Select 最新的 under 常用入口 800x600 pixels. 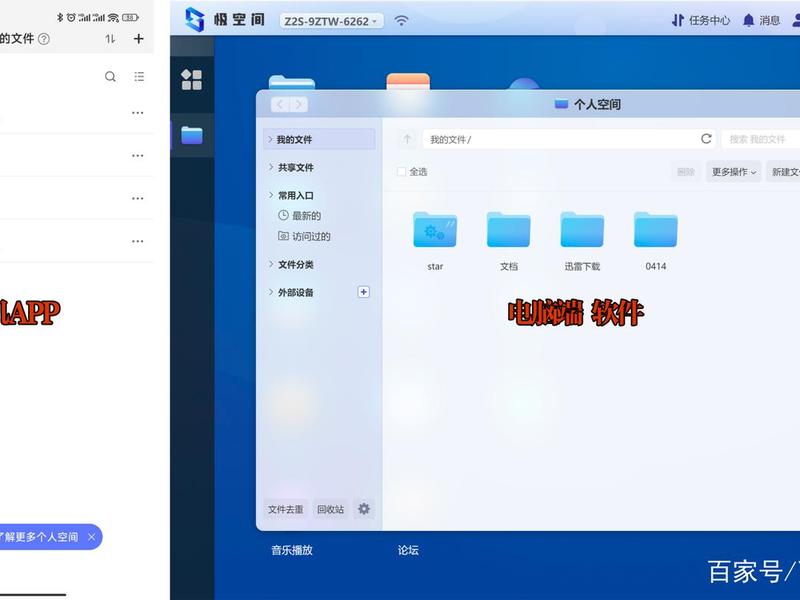click(299, 216)
